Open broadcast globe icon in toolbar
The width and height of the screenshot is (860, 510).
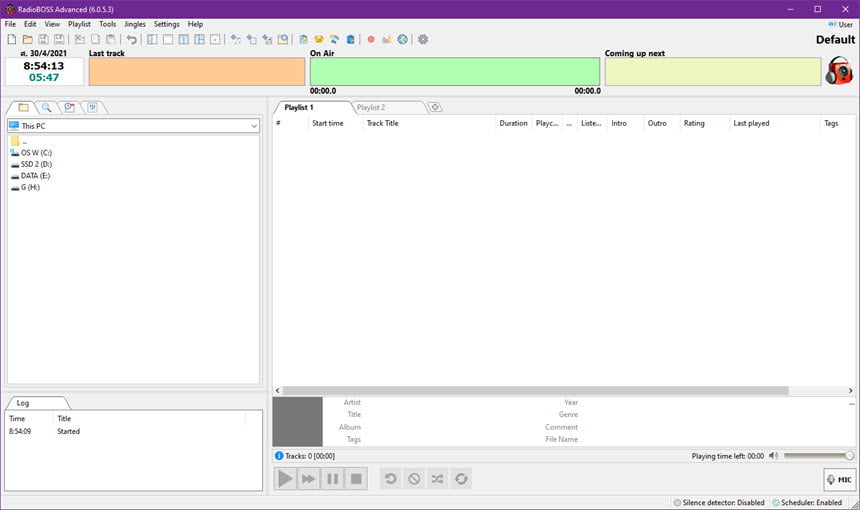pos(403,39)
